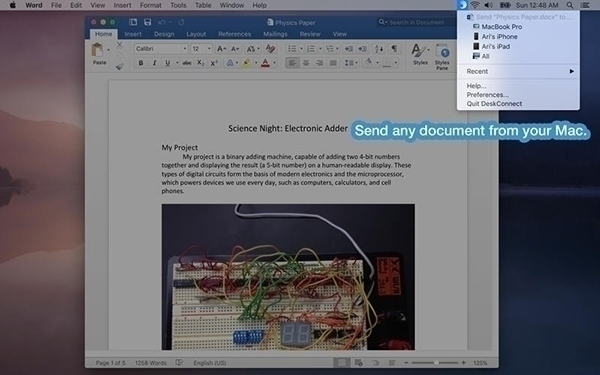Open the Format menu in menu bar
The height and width of the screenshot is (375, 600).
click(150, 5)
